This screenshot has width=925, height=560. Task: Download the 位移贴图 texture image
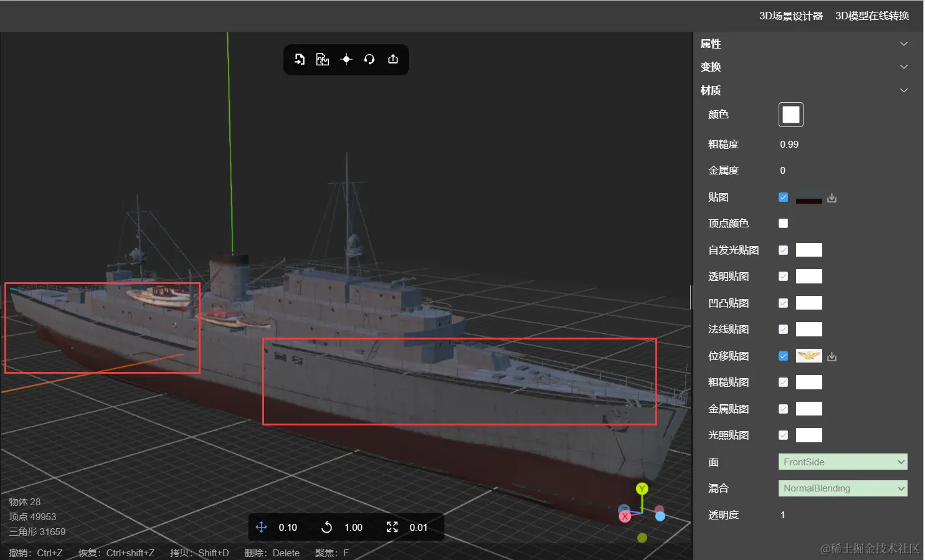(832, 357)
